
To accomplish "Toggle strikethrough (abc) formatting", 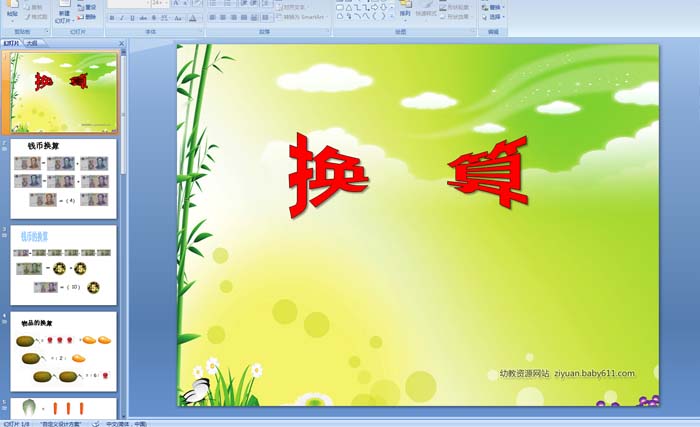I will [x=143, y=18].
